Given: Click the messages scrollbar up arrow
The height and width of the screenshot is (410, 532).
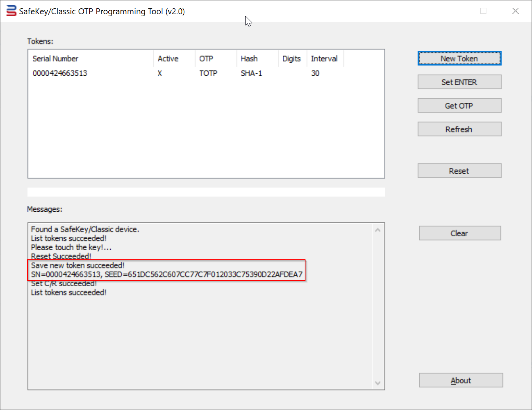Looking at the screenshot, I should [x=378, y=230].
